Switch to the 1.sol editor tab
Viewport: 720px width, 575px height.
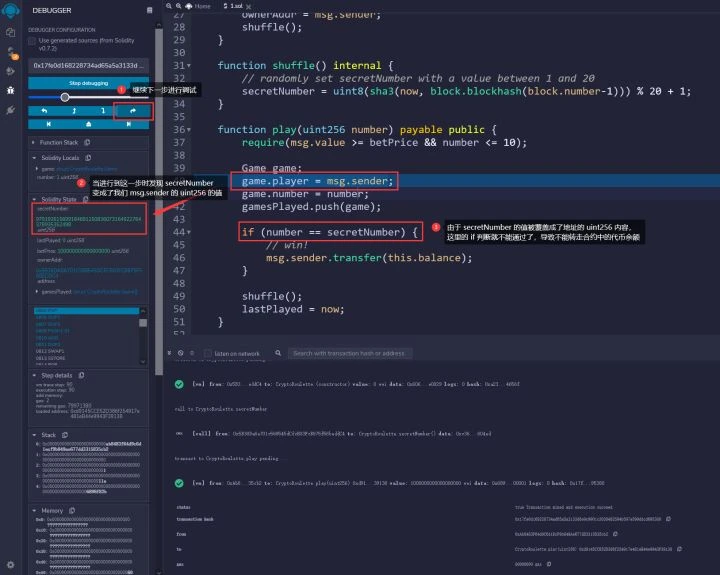[x=233, y=6]
